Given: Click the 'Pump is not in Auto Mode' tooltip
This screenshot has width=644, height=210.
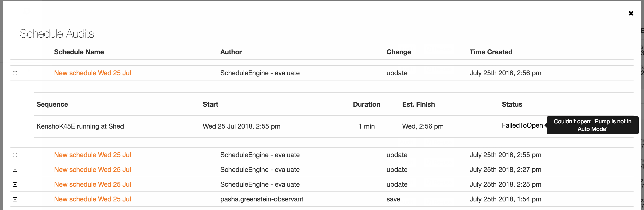Looking at the screenshot, I should (592, 125).
